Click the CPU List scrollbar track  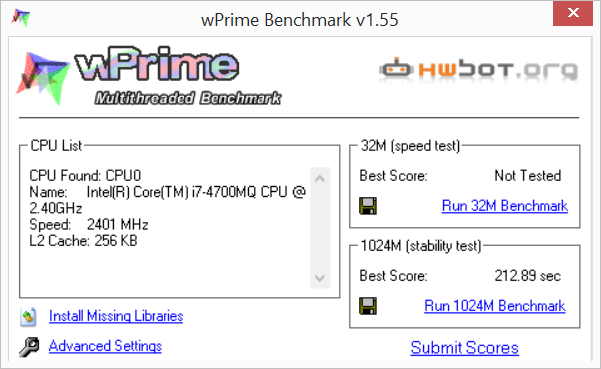pyautogui.click(x=320, y=228)
